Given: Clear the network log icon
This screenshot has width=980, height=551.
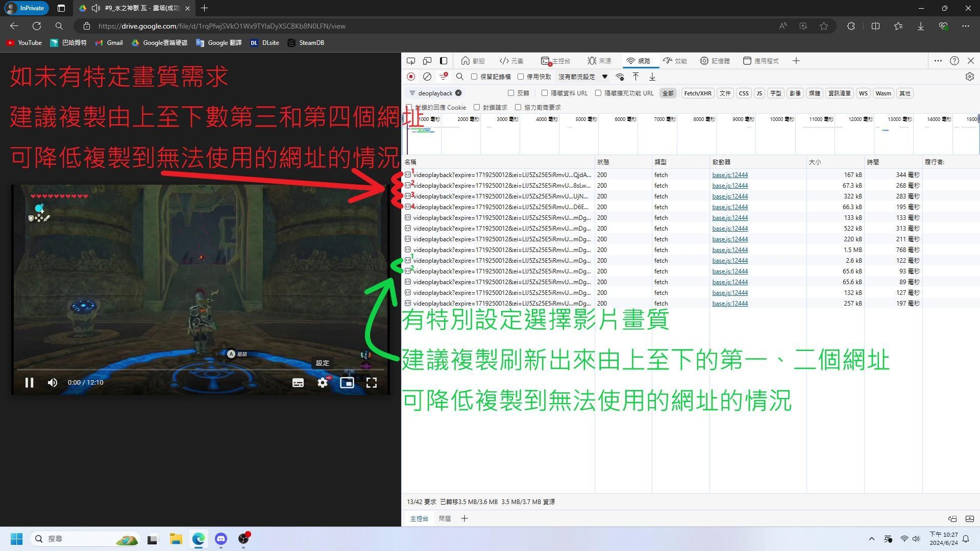Looking at the screenshot, I should (x=427, y=77).
